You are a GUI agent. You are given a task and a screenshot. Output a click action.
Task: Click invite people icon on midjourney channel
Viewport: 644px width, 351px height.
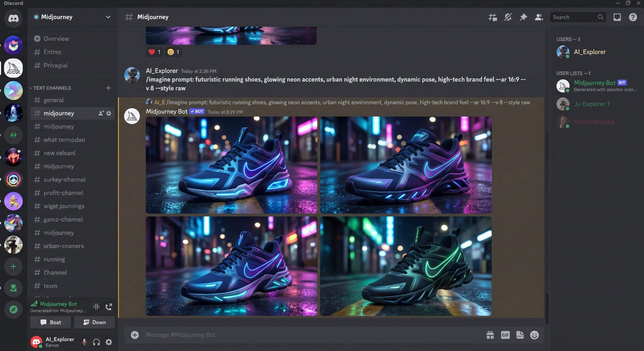coord(101,113)
